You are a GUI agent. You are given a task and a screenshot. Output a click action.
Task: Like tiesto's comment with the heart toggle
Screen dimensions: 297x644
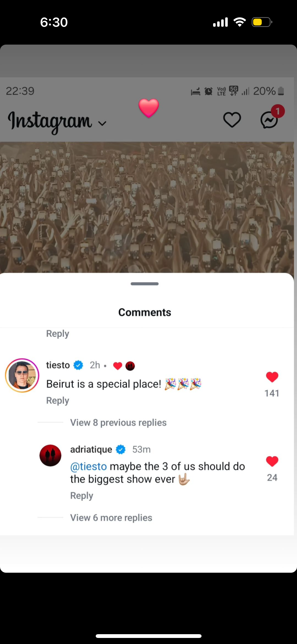(x=271, y=377)
